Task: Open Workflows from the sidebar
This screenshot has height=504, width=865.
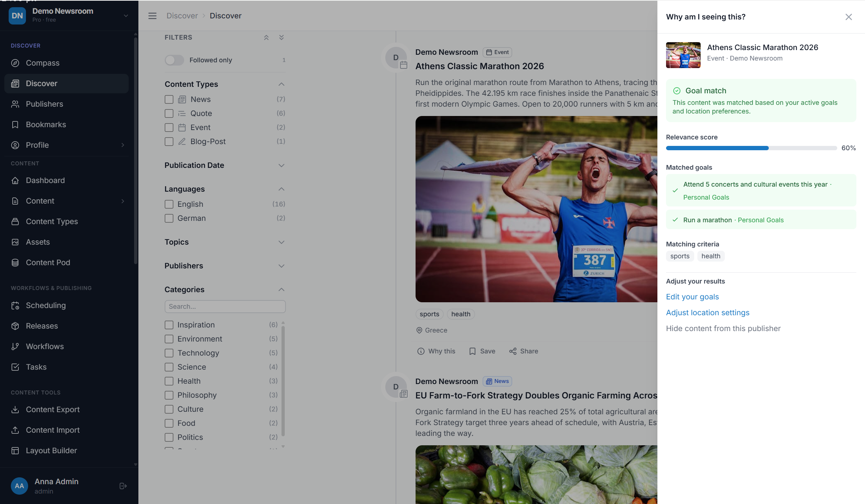Action: 67,347
